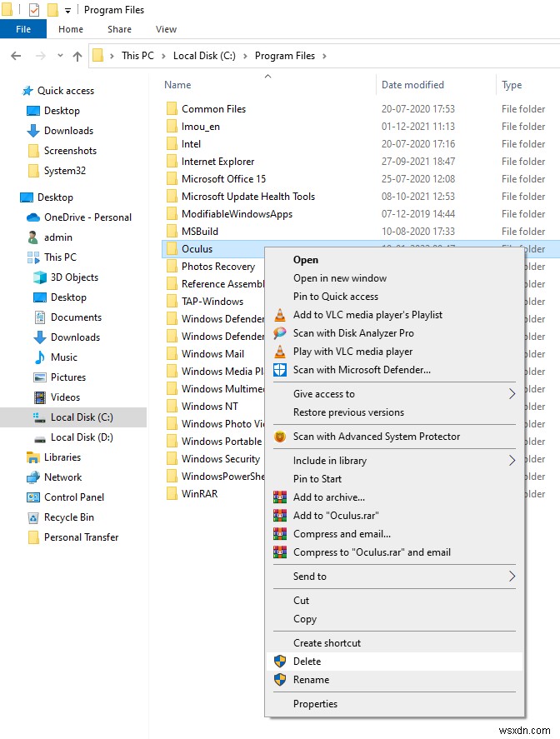
Task: Select the WinRAR folder in file list
Action: coord(199,493)
